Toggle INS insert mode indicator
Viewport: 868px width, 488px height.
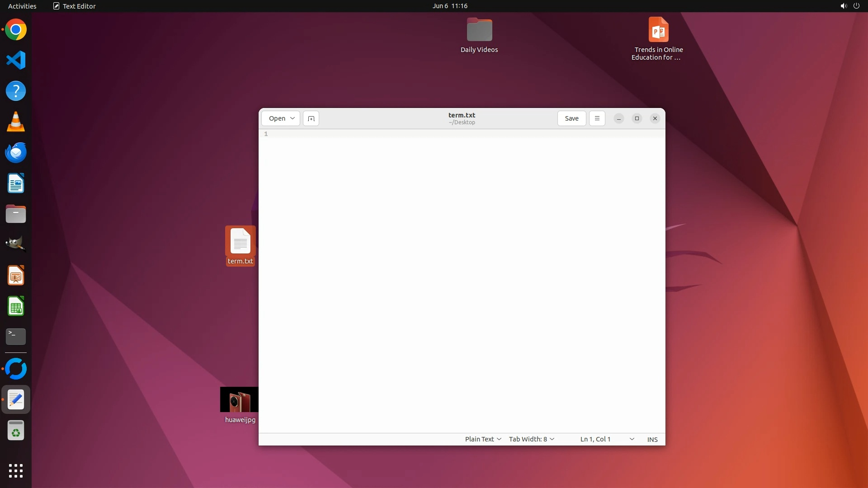pos(652,439)
